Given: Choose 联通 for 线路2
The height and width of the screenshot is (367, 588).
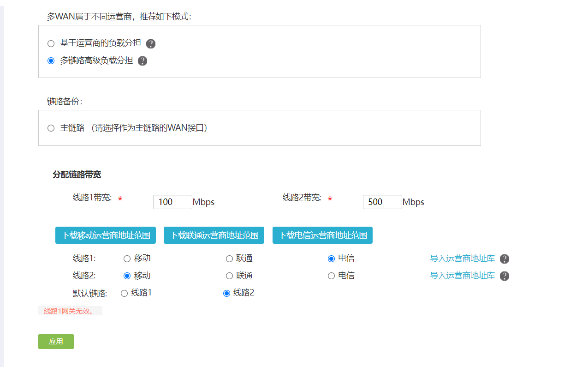Looking at the screenshot, I should (x=229, y=276).
